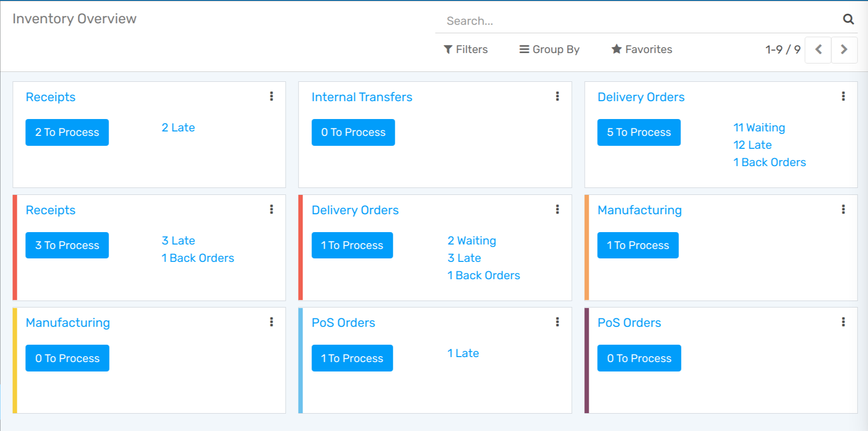Open the three-dot menu on orange Manufacturing card
This screenshot has height=431, width=868.
pos(843,209)
